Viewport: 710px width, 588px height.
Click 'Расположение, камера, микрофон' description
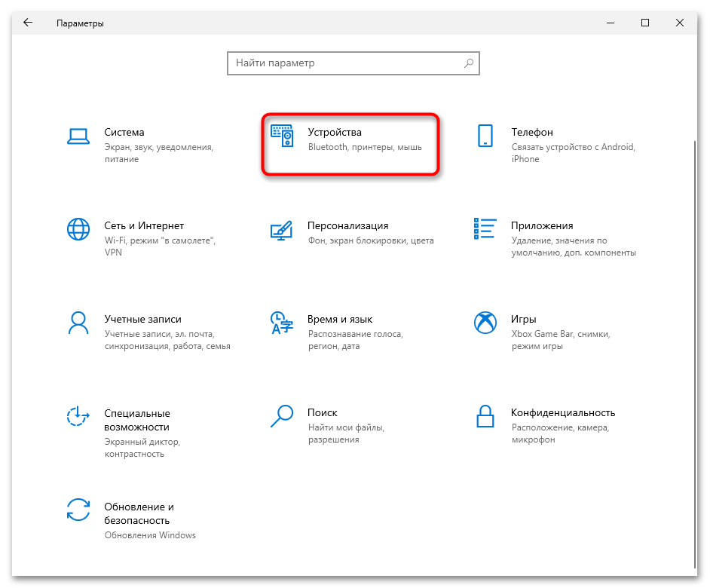[x=561, y=433]
